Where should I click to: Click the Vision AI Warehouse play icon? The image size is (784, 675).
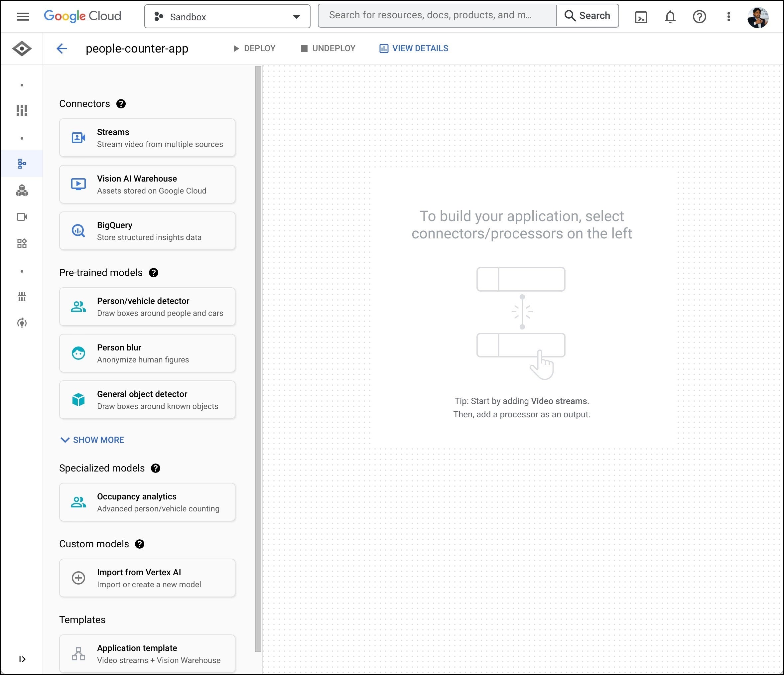click(78, 184)
